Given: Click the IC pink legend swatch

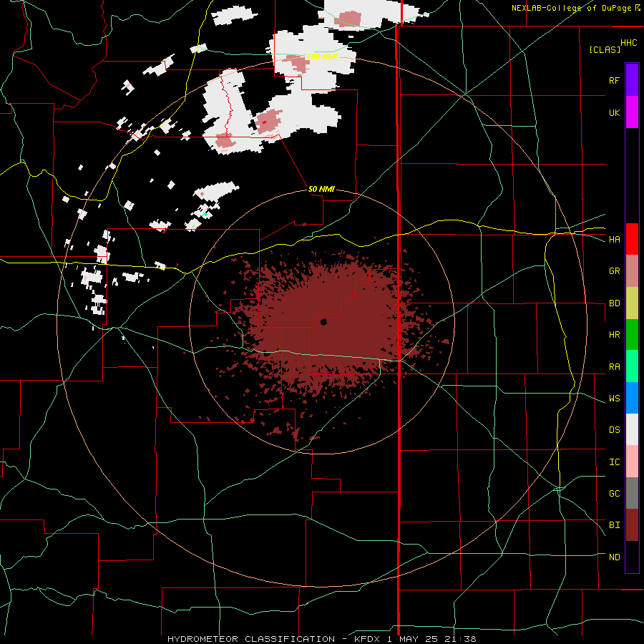Looking at the screenshot, I should pos(632,462).
